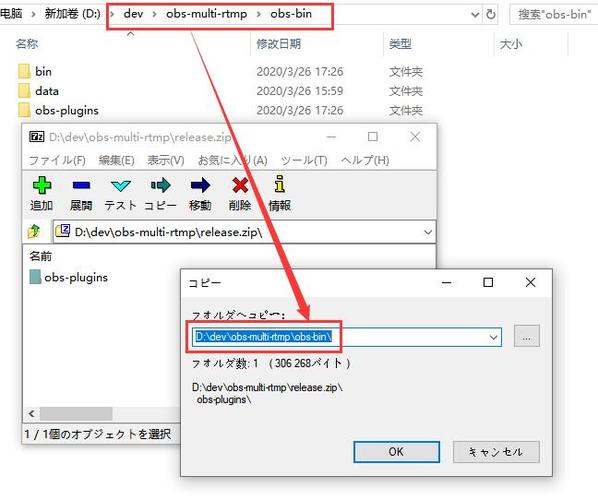Sort by 大小 column in Explorer
Viewport: 598px width, 500px height.
pos(511,44)
